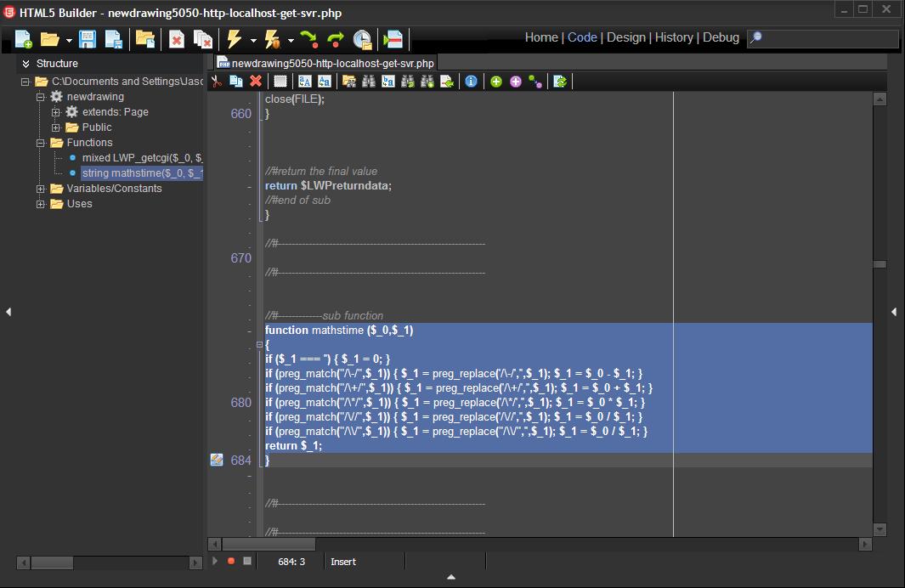Click bookmark icon beside line 684
905x588 pixels.
point(217,460)
